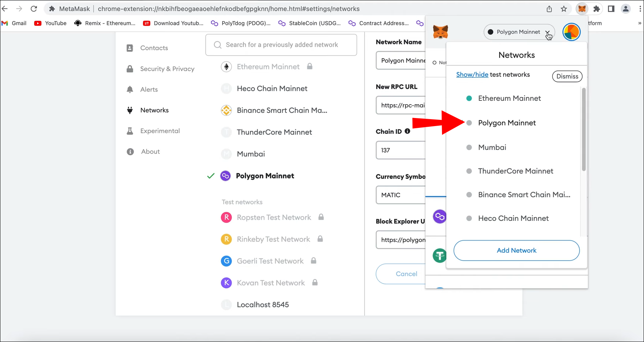Select Localhost 8545 in network list
The image size is (644, 342).
pos(255,305)
